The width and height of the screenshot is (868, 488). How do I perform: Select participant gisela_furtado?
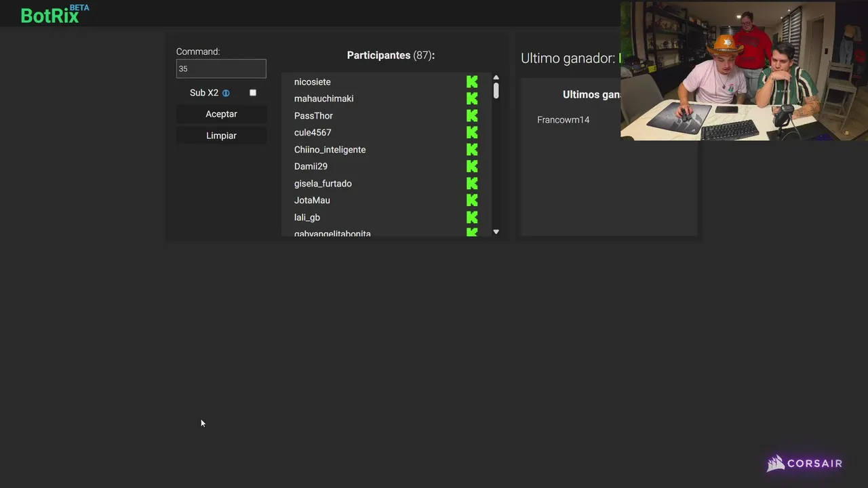(x=323, y=184)
